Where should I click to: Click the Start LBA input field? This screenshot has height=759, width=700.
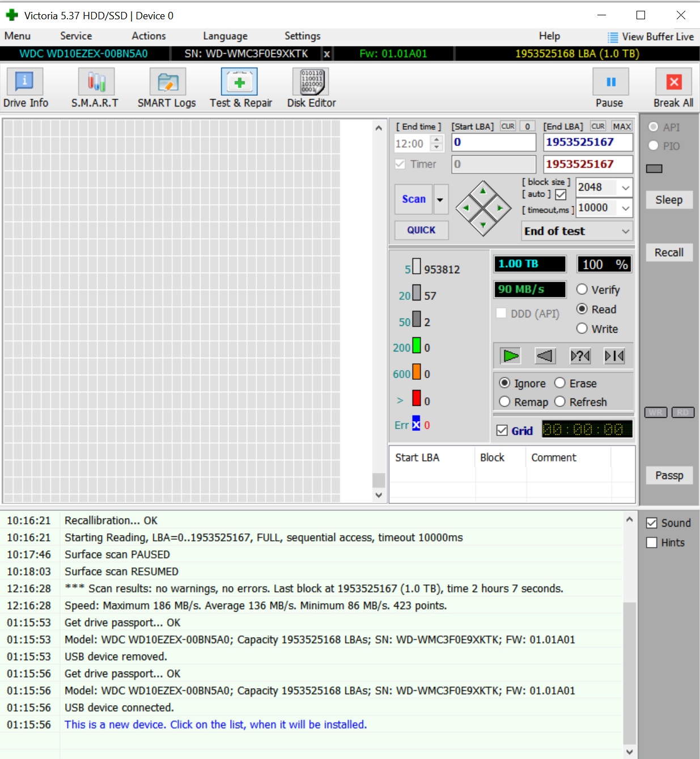tap(494, 142)
